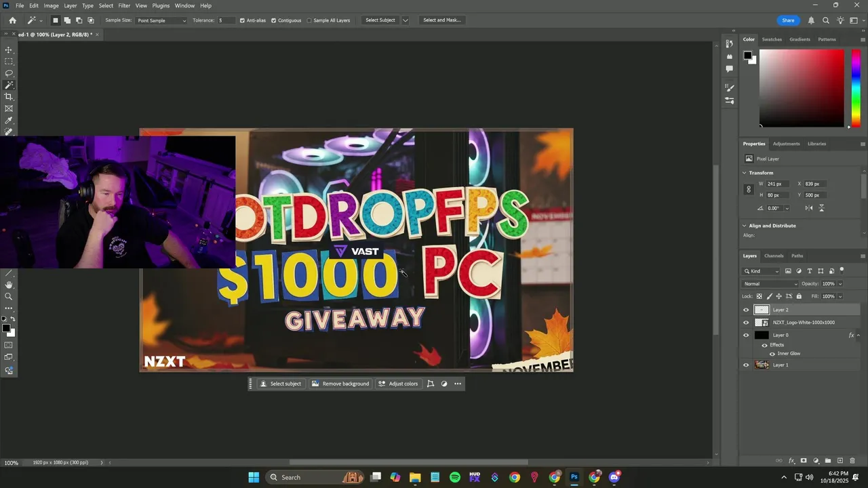
Task: Select the Move tool
Action: tap(9, 50)
